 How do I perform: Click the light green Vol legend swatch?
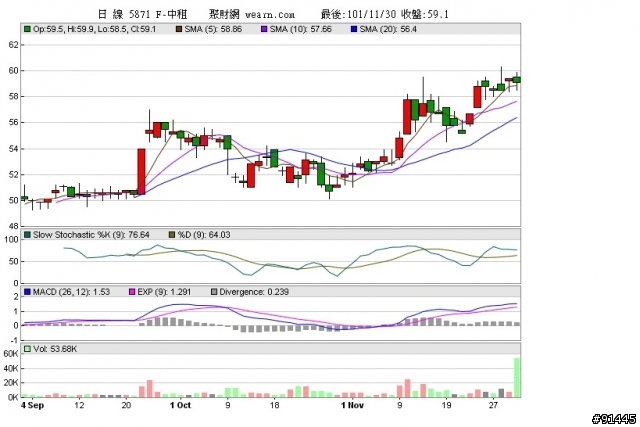click(27, 349)
